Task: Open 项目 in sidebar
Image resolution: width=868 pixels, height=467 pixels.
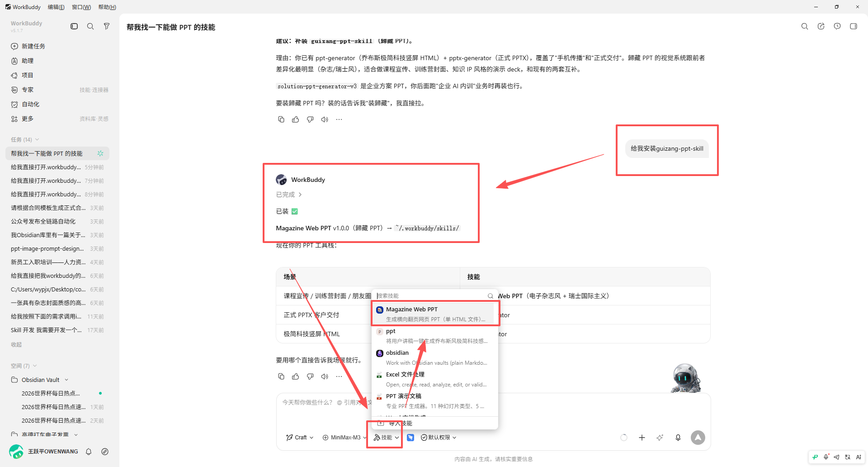Action: [57, 75]
